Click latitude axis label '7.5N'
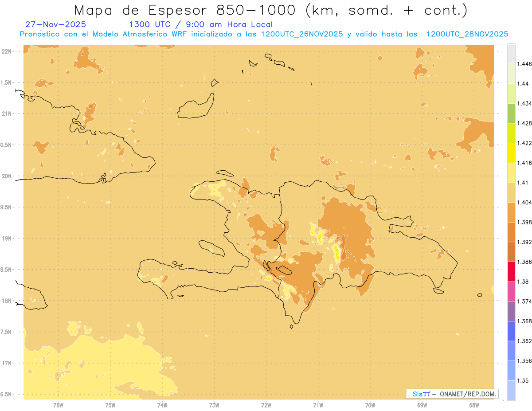The image size is (532, 411). pyautogui.click(x=6, y=332)
